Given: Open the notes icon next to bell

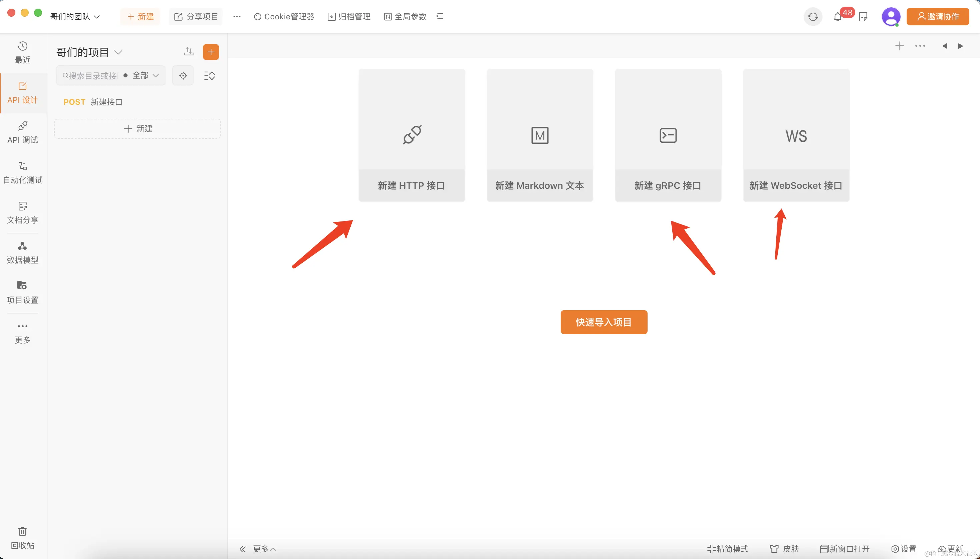Looking at the screenshot, I should [863, 17].
